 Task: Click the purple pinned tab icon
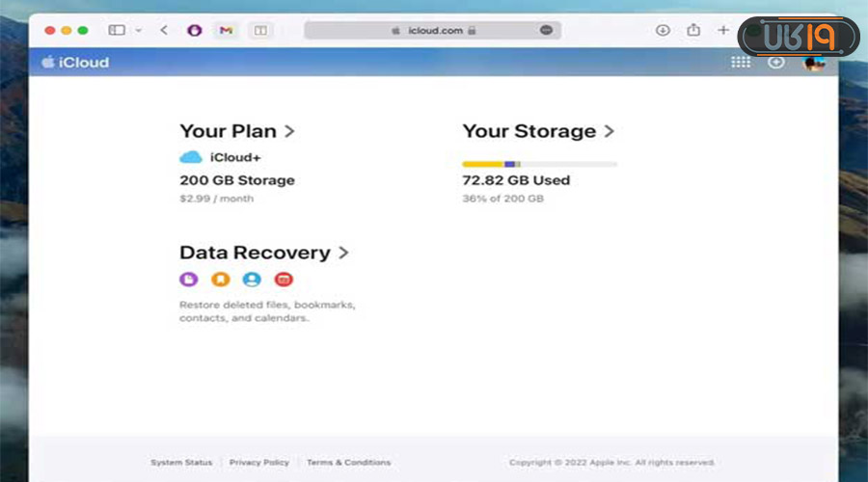click(194, 31)
